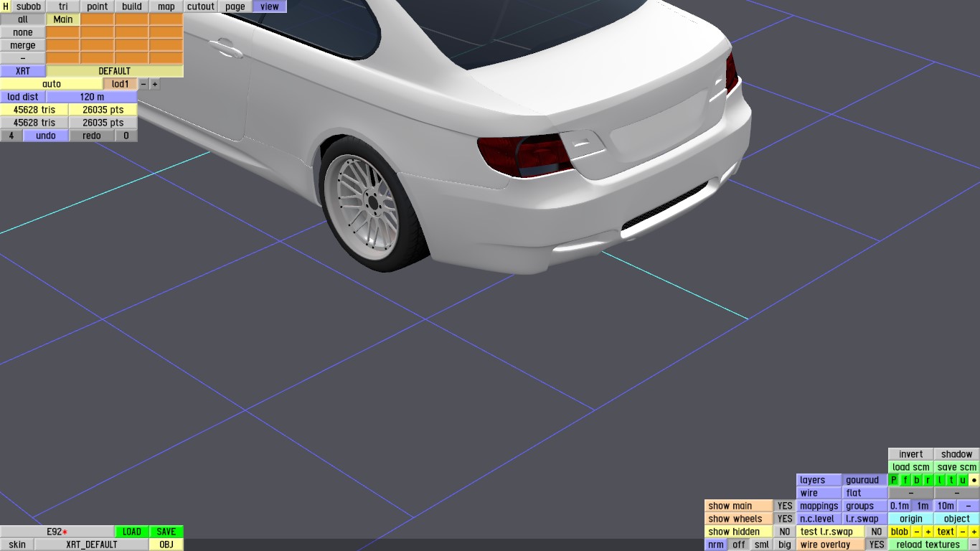Click the skin button
Screen dimensions: 980x551
tap(17, 545)
